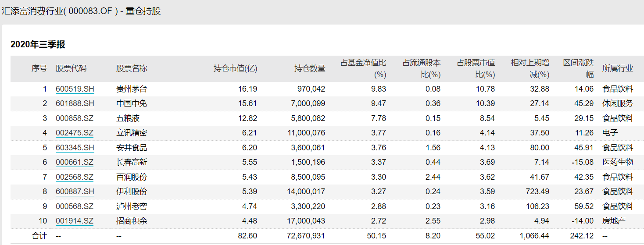Viewport: 644px width, 245px height.
Task: Open stock code link 600519.SH
Action: coord(75,89)
